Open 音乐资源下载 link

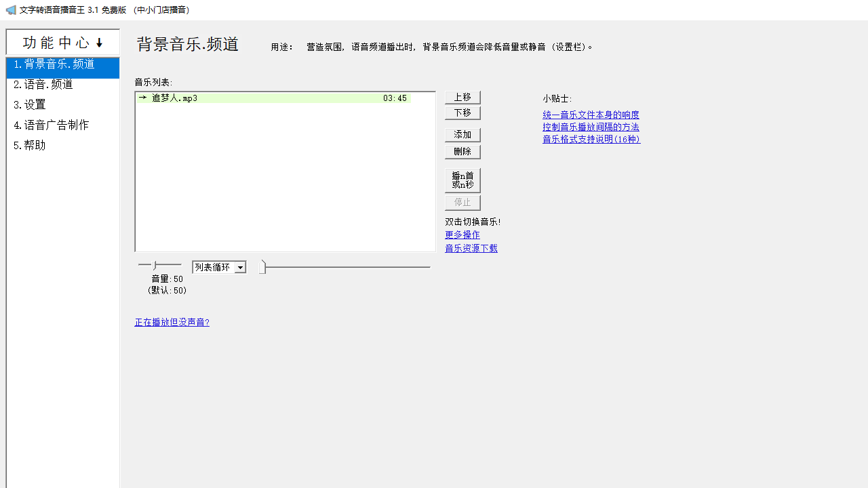[471, 249]
